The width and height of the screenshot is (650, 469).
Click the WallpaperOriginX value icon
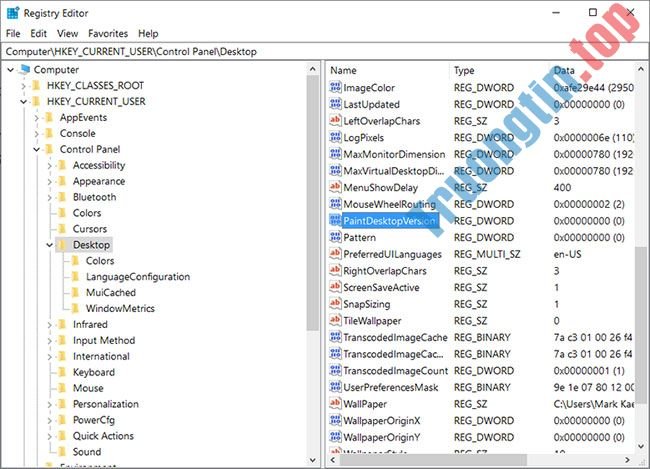pos(335,420)
